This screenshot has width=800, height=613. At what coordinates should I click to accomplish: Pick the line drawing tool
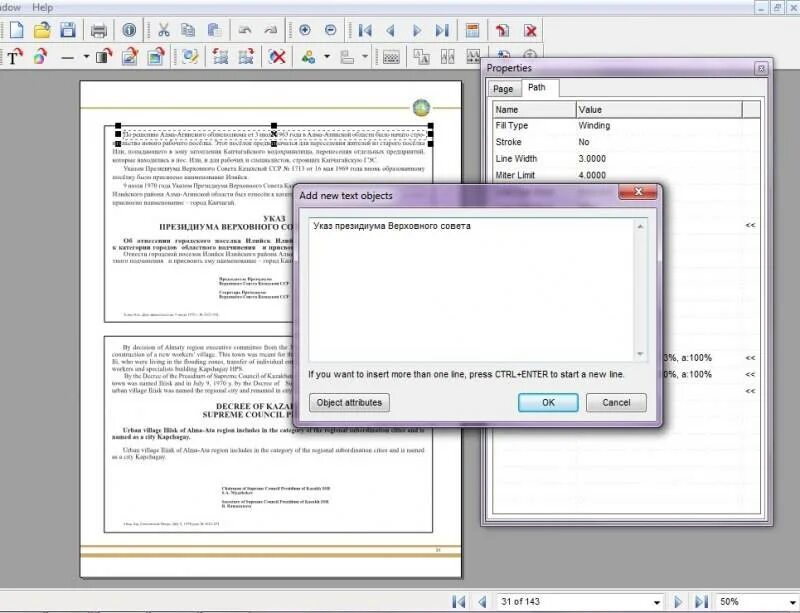[68, 57]
